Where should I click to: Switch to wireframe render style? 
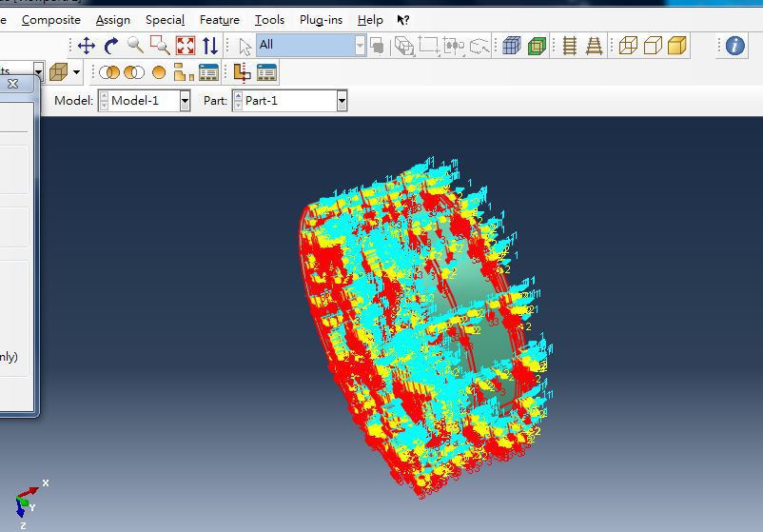pos(628,45)
